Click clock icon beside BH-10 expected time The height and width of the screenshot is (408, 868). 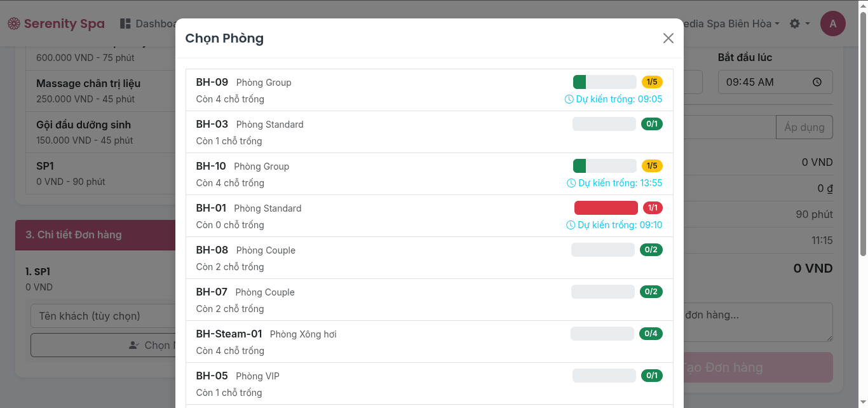571,183
